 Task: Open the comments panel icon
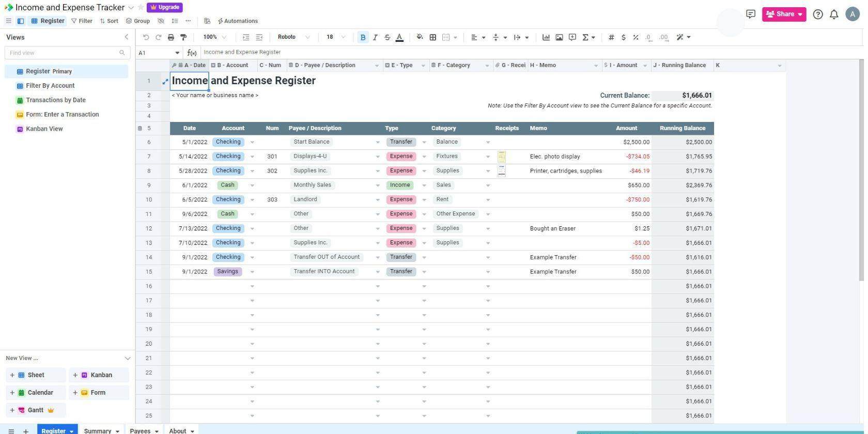point(751,14)
